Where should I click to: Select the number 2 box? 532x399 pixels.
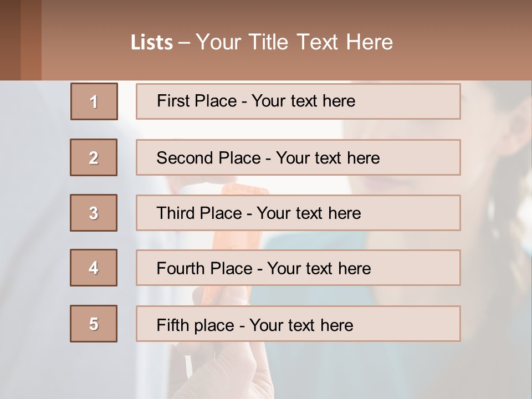tap(94, 157)
